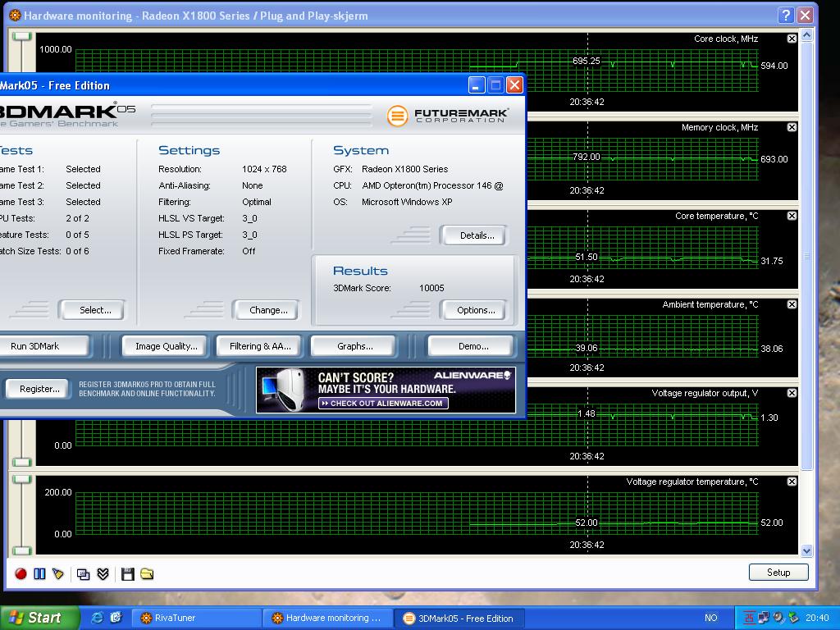Click the NO language indicator
The image size is (840, 630).
tap(710, 618)
